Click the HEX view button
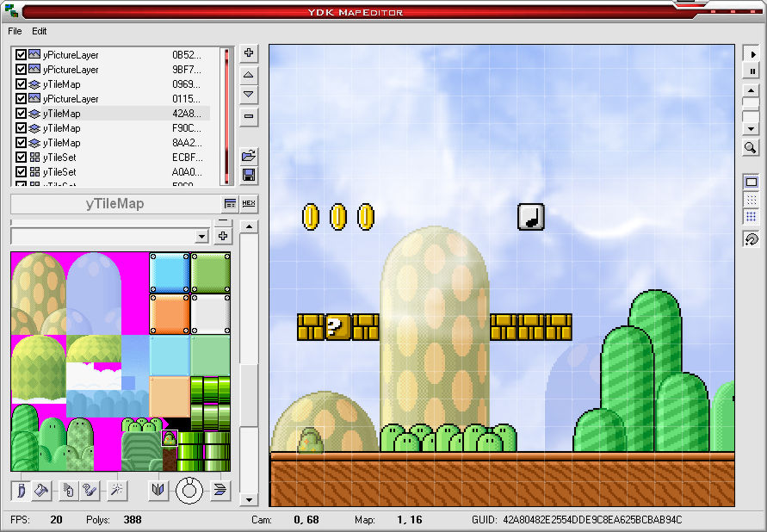This screenshot has width=767, height=532. 249,204
